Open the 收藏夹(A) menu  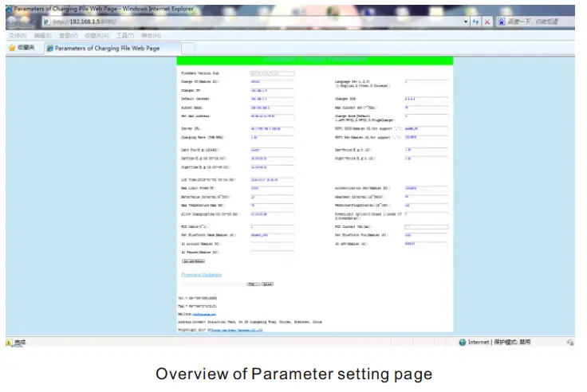[97, 36]
